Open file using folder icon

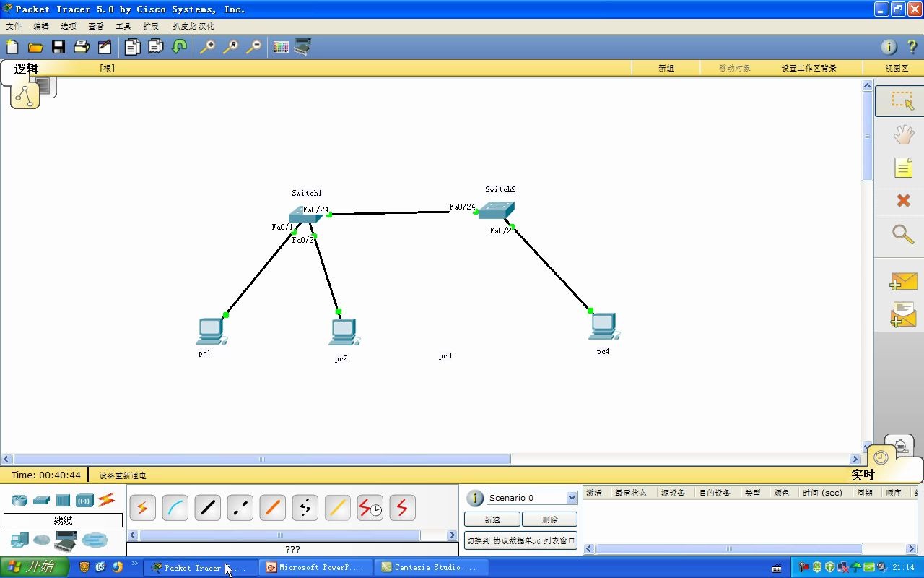coord(35,47)
